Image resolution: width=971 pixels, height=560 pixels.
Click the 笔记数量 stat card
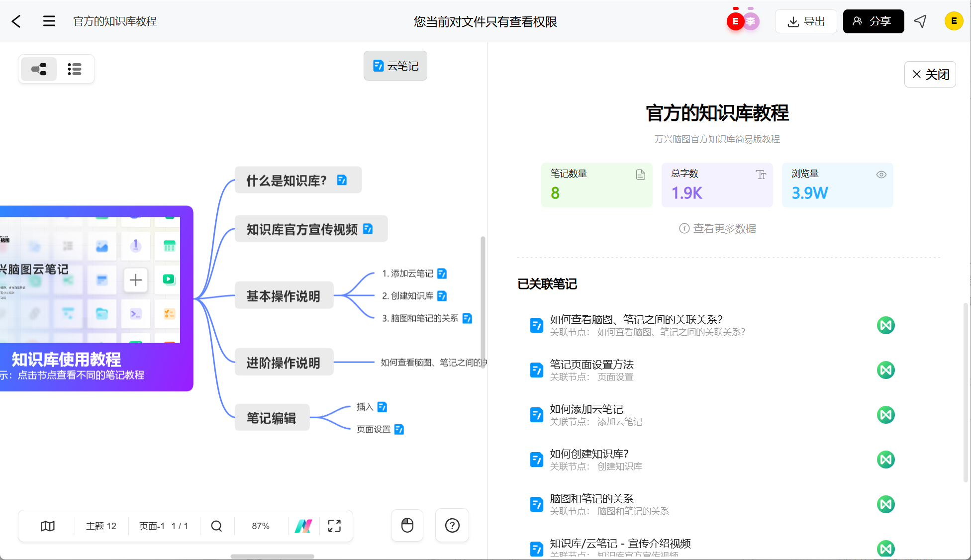point(596,185)
